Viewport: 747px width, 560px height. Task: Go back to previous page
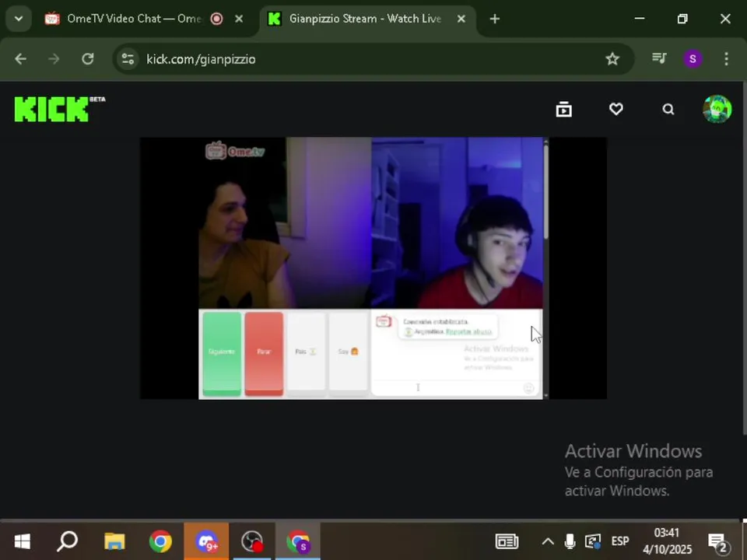pos(20,59)
